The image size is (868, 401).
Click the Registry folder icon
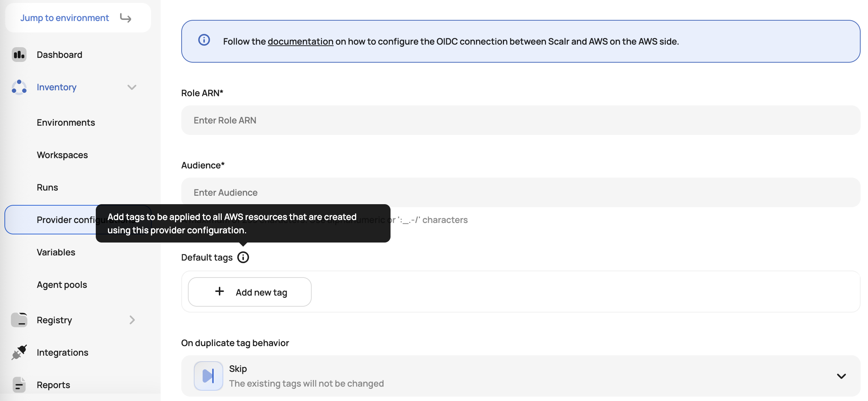click(x=19, y=320)
